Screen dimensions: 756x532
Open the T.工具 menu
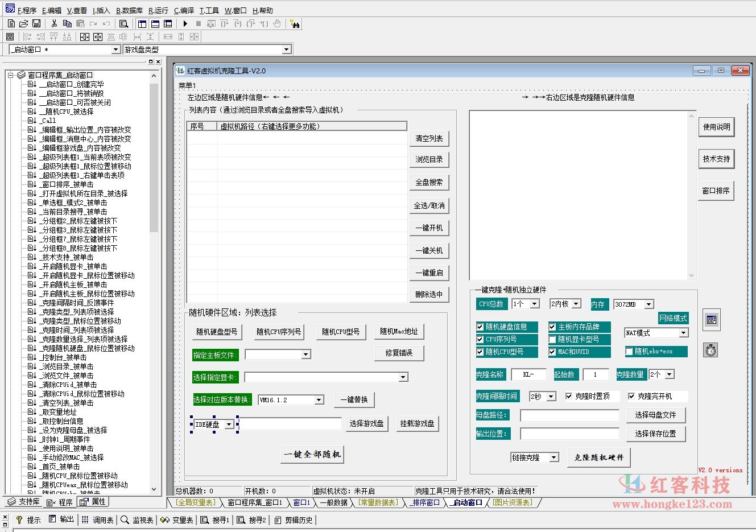pos(209,10)
